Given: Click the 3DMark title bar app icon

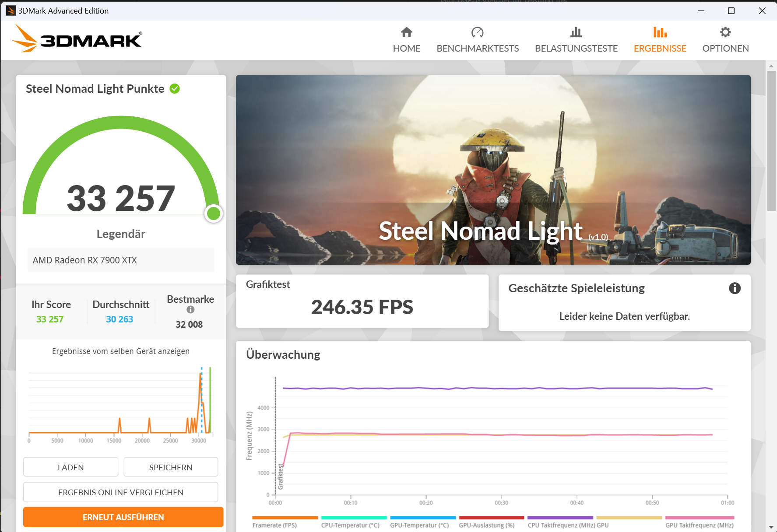Looking at the screenshot, I should click(11, 10).
